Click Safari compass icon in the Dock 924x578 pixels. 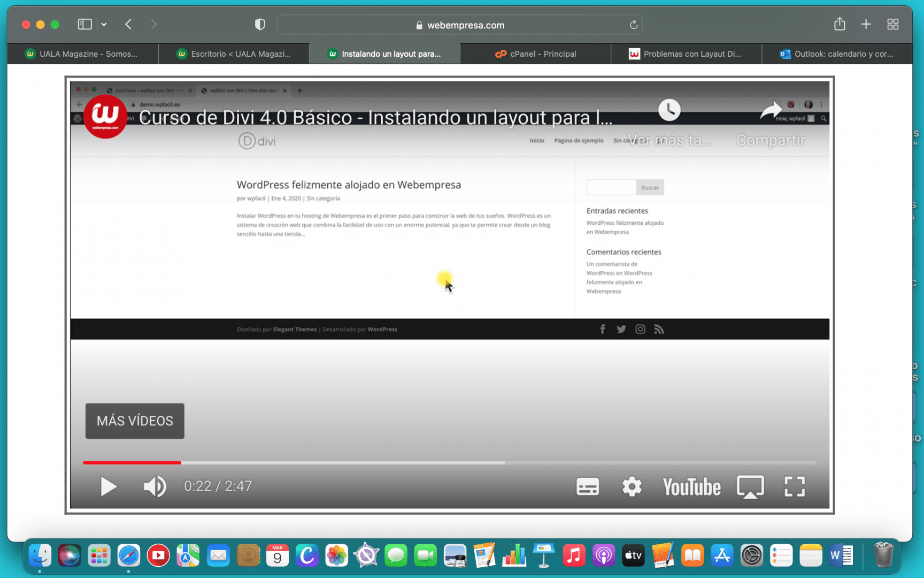[129, 556]
